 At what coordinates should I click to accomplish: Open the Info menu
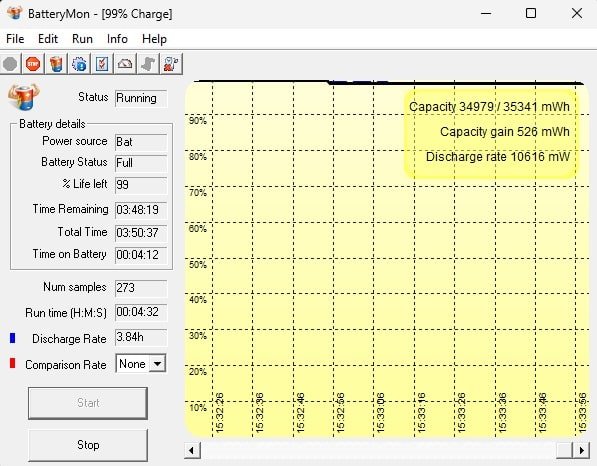(117, 39)
